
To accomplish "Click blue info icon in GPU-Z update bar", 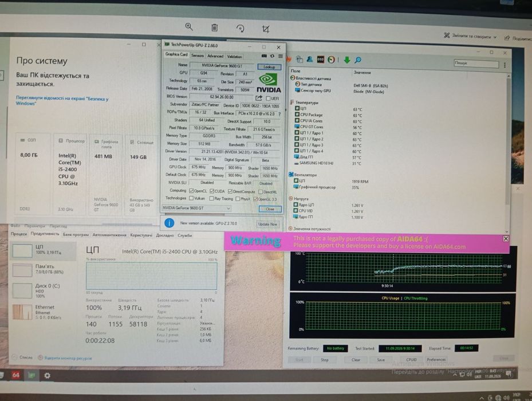I will tap(170, 223).
